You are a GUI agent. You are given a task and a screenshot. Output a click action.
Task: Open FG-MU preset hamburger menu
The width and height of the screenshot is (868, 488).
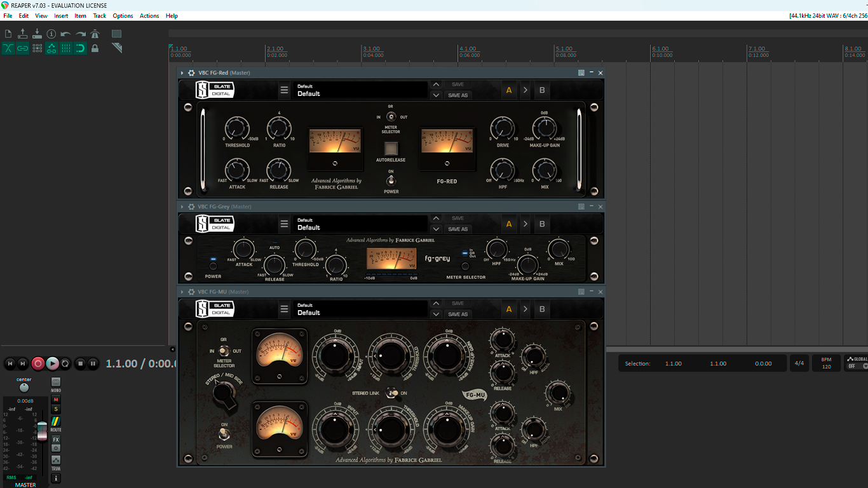[284, 309]
